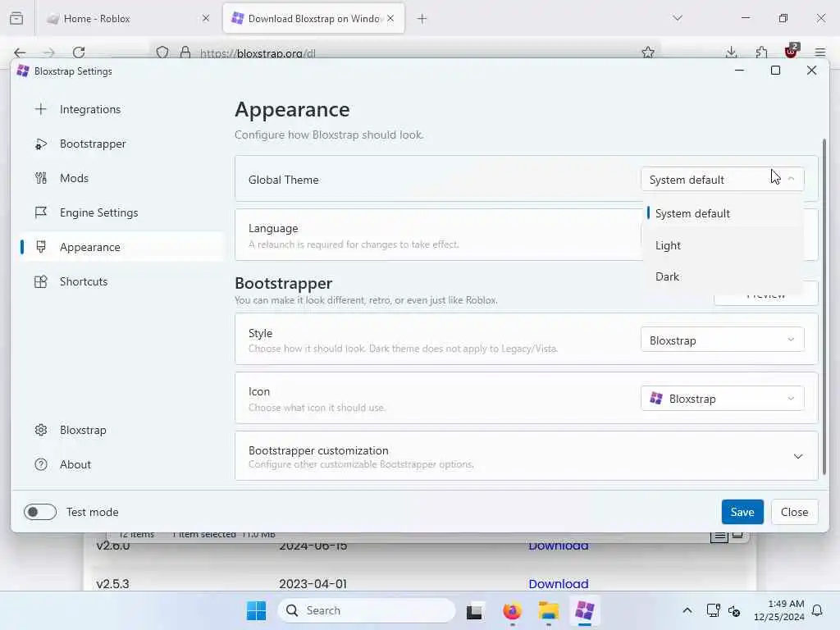Open the Shortcuts page
840x630 pixels.
122,281
